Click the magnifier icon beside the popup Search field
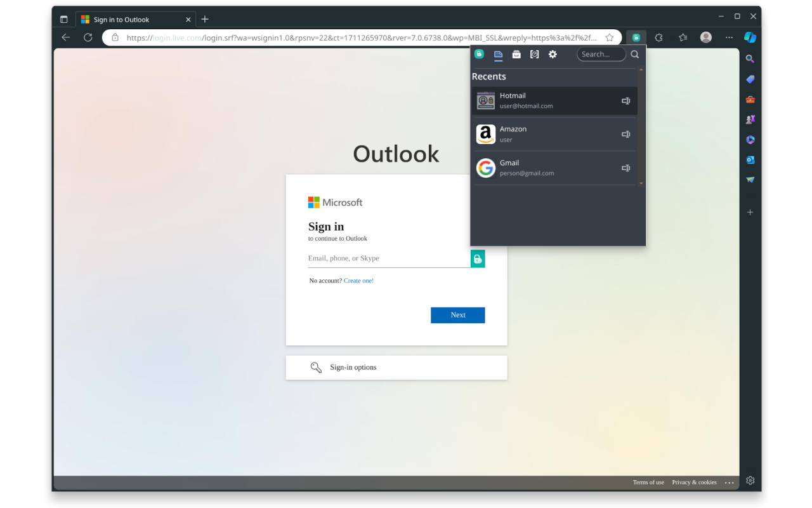This screenshot has width=812, height=508. coord(634,55)
